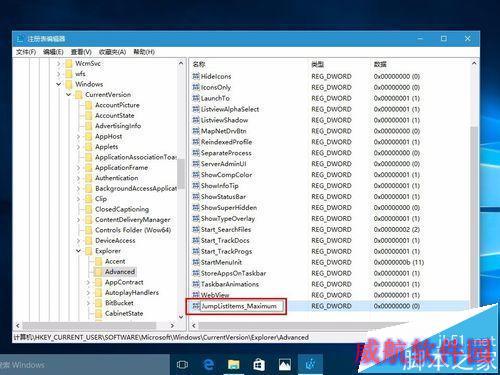Screen dimensions: 500x375
Task: Click the JumpListItems_Maximum value icon
Action: coord(196,306)
